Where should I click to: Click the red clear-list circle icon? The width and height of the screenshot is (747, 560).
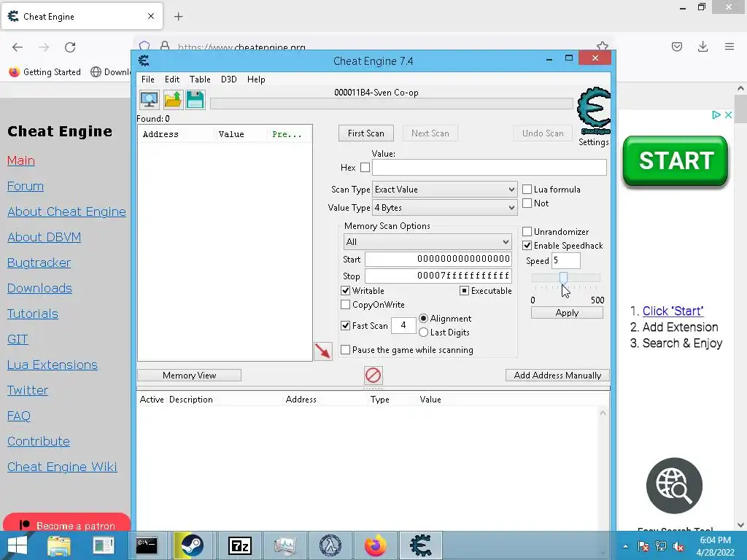point(373,376)
